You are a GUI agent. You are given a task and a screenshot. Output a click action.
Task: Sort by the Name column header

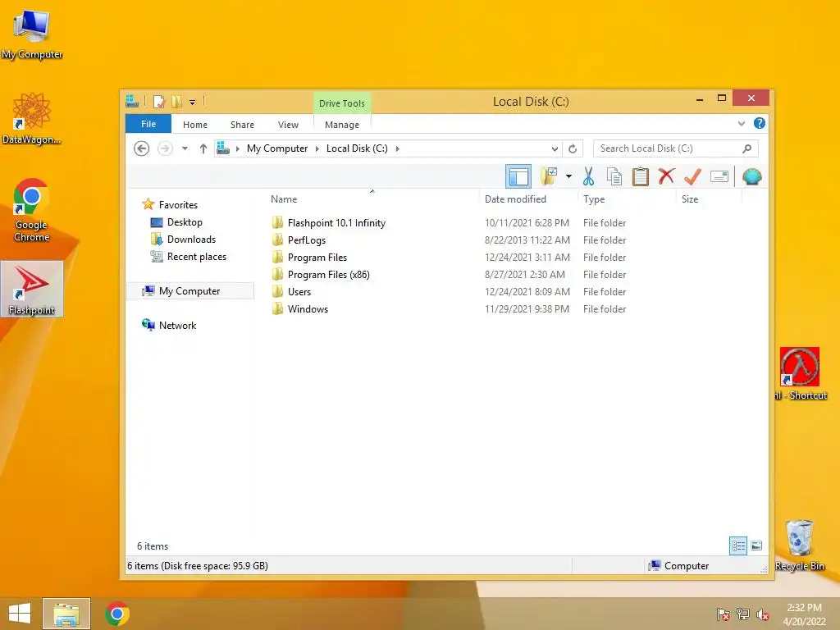coord(284,199)
